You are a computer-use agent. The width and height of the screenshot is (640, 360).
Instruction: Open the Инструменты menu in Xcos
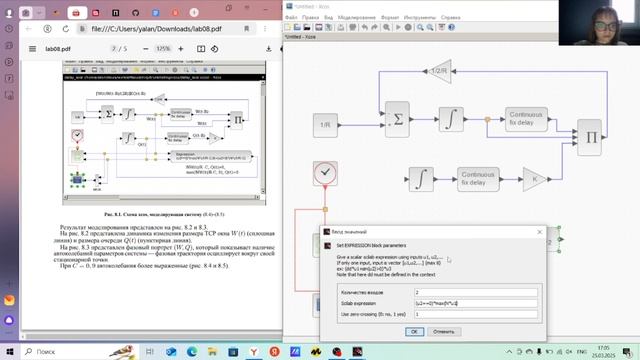coord(420,18)
